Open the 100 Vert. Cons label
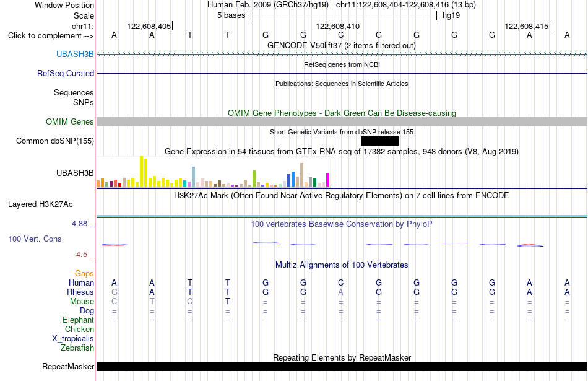Image resolution: width=588 pixels, height=381 pixels. (x=35, y=239)
